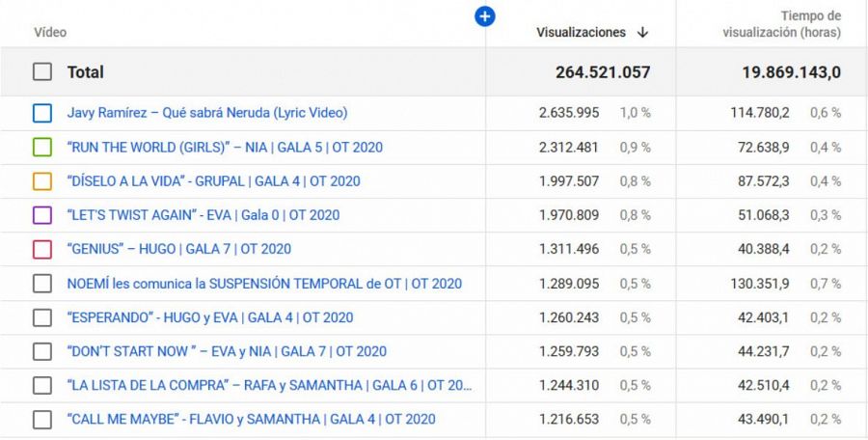
Task: Toggle the red GENIUS video checkbox
Action: (x=42, y=249)
